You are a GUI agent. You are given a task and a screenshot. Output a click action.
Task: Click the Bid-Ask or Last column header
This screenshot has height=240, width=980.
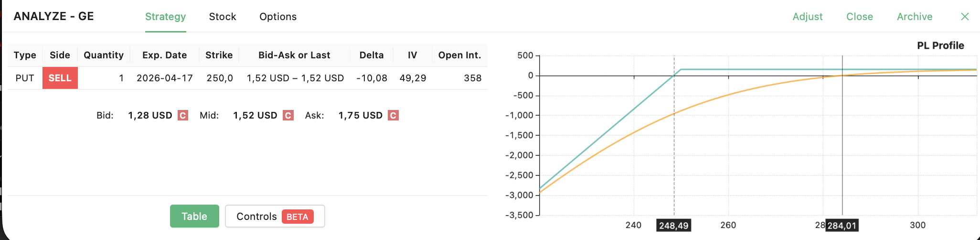point(294,55)
